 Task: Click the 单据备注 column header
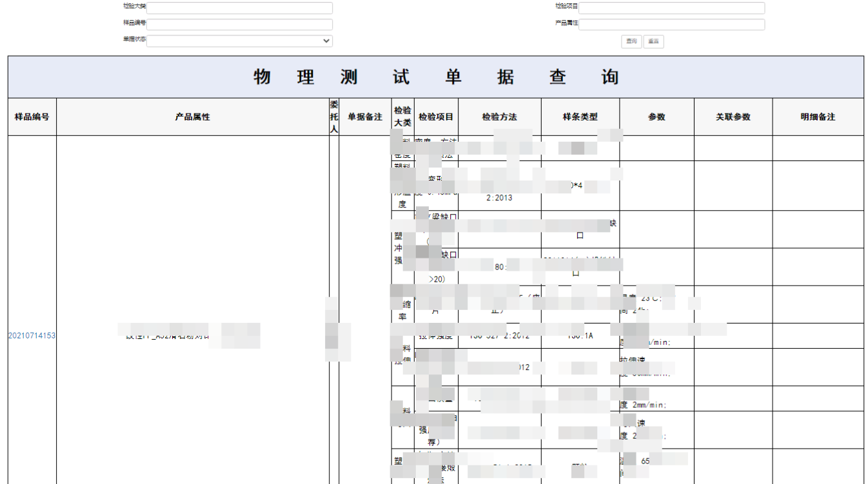coord(365,117)
